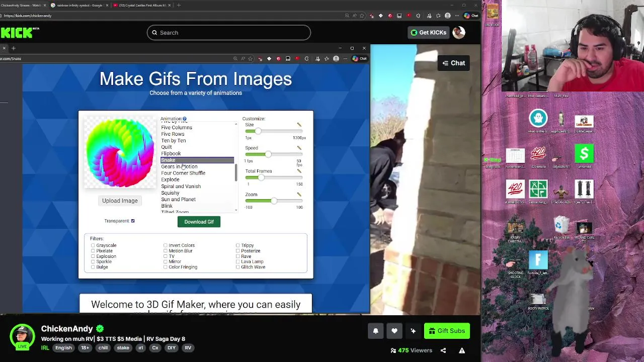The height and width of the screenshot is (362, 644).
Task: Click the pencil edit icon next to Zoom
Action: 299,195
